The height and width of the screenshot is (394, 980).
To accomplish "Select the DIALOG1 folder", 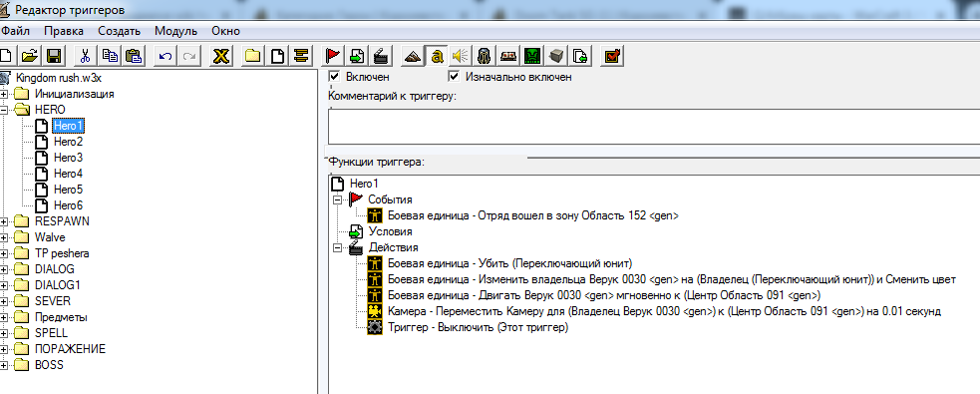I will click(x=57, y=285).
